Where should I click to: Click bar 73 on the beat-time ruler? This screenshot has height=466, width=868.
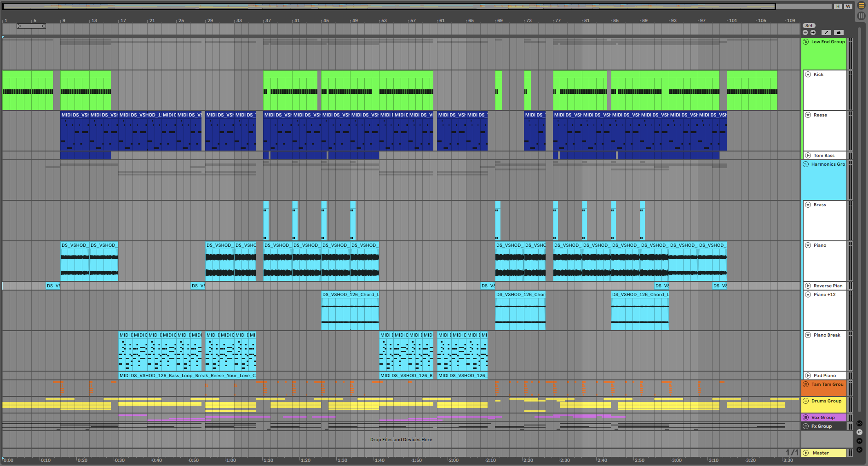pyautogui.click(x=529, y=21)
